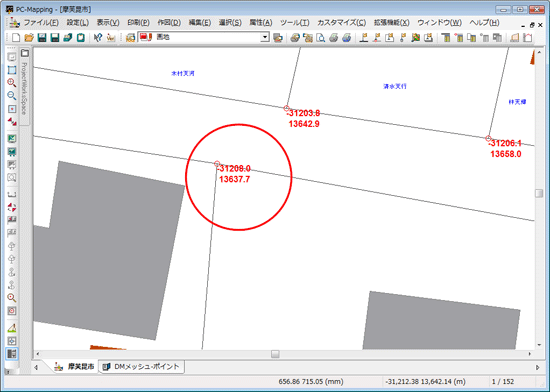Viewport: 550px width, 392px height.
Task: Open the layer selection dropdown arrow
Action: 265,37
